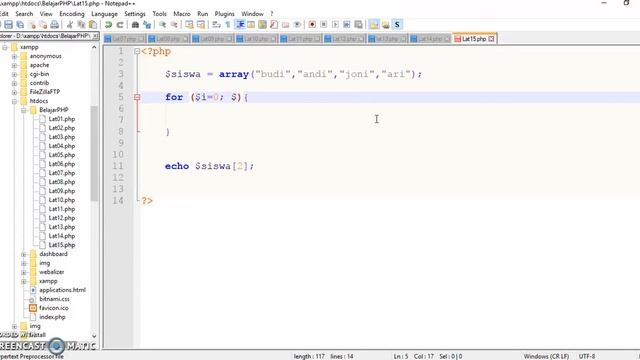Click the Paste toolbar icon

pyautogui.click(x=93, y=24)
